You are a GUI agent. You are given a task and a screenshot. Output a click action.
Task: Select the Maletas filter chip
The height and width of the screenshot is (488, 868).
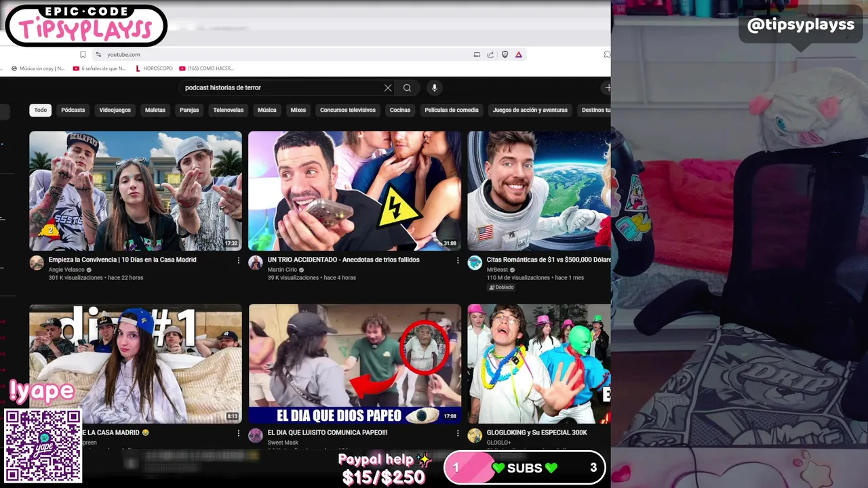pyautogui.click(x=155, y=110)
